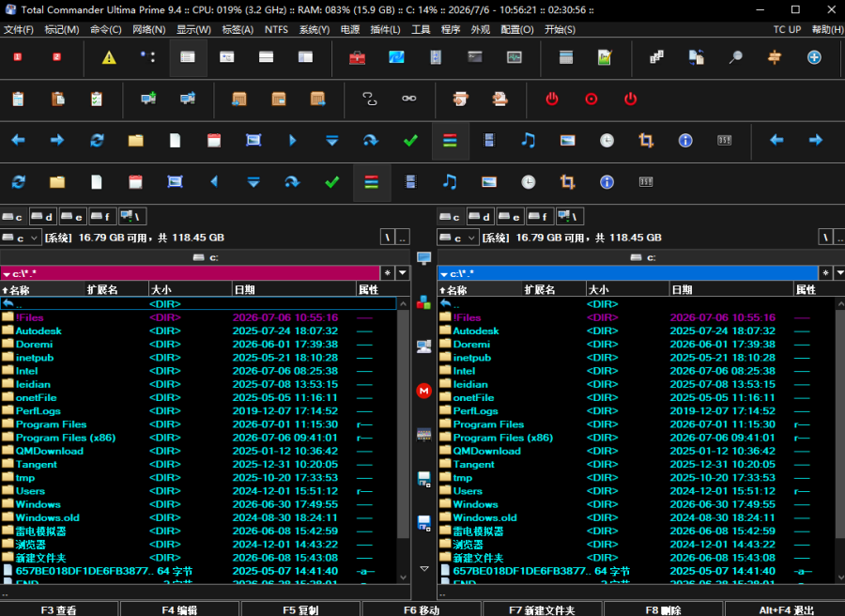This screenshot has width=845, height=616.
Task: Open the magnifier search icon
Action: (735, 57)
